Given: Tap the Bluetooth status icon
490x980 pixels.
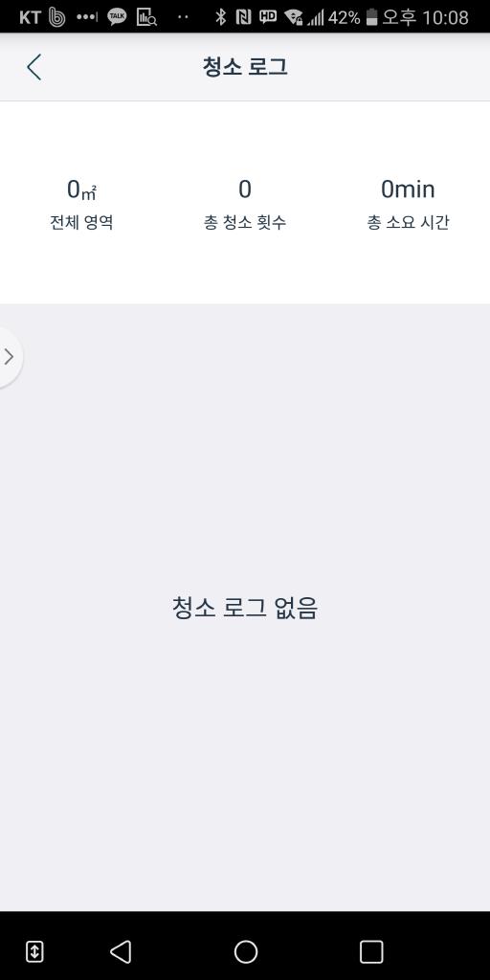Looking at the screenshot, I should 220,17.
